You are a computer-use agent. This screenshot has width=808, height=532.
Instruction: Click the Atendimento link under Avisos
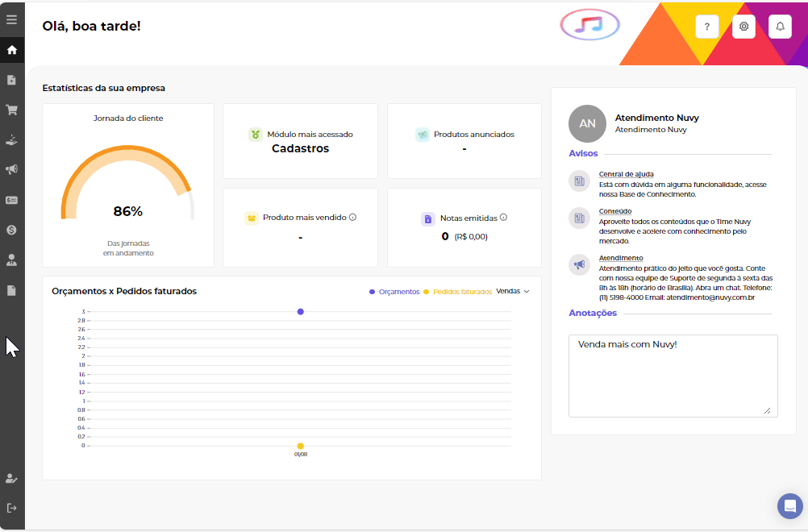(620, 258)
